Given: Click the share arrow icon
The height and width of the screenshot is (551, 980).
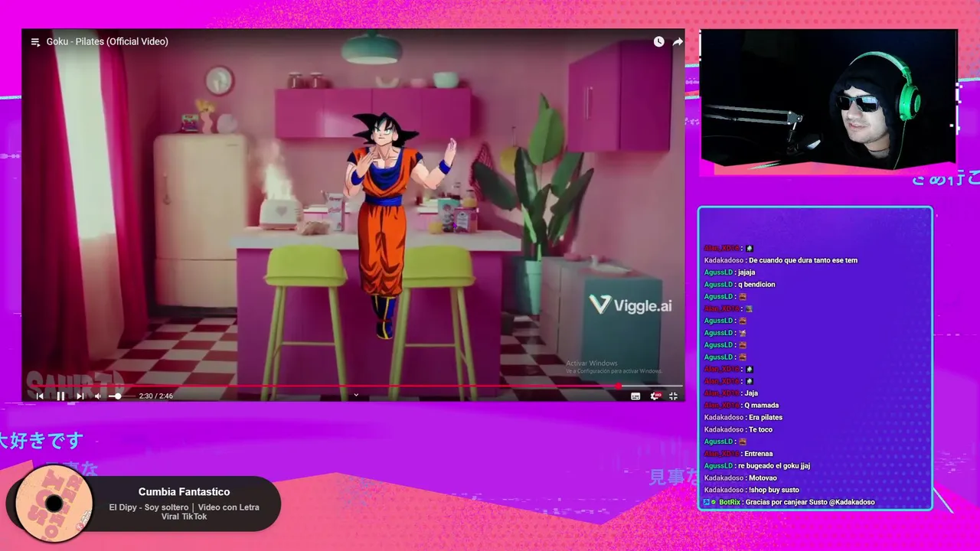Looking at the screenshot, I should [x=678, y=41].
